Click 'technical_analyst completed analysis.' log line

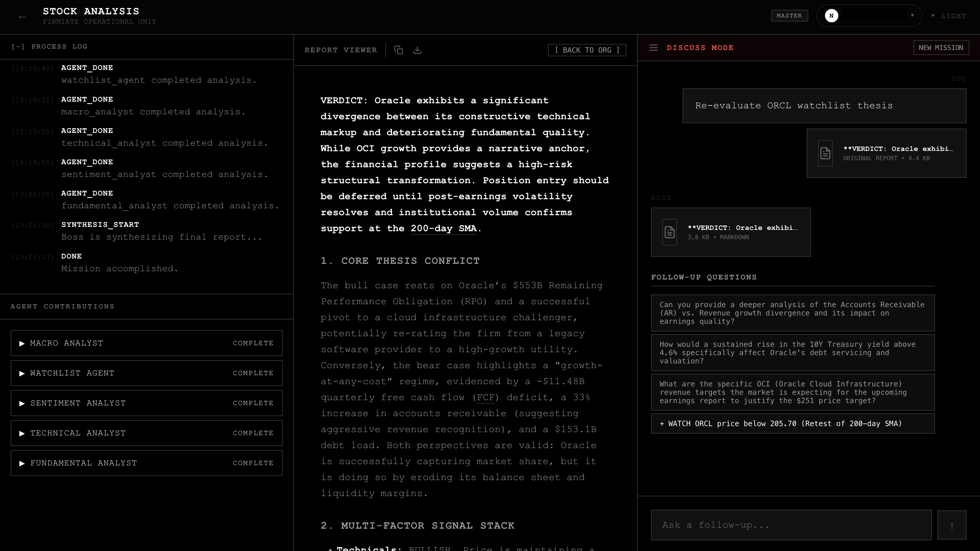click(164, 143)
